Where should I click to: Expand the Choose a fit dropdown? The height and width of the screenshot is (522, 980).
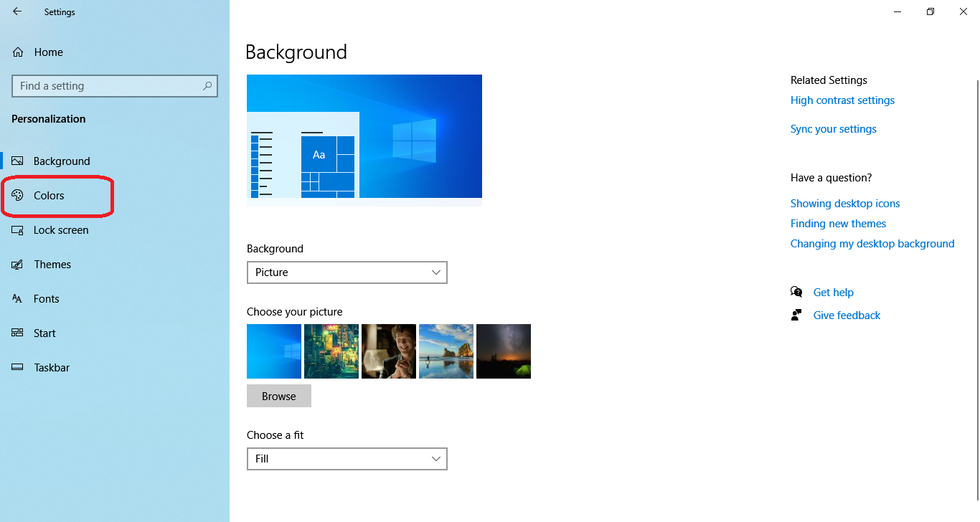pos(347,459)
